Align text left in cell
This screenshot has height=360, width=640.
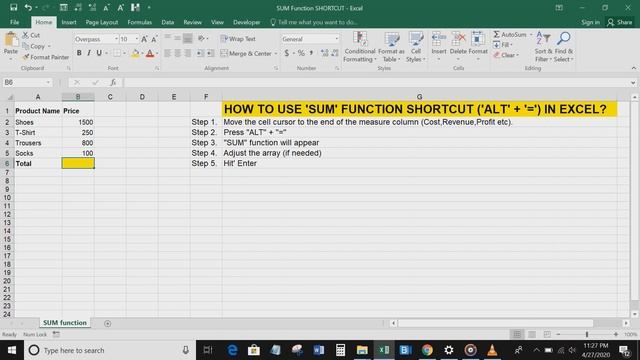168,53
